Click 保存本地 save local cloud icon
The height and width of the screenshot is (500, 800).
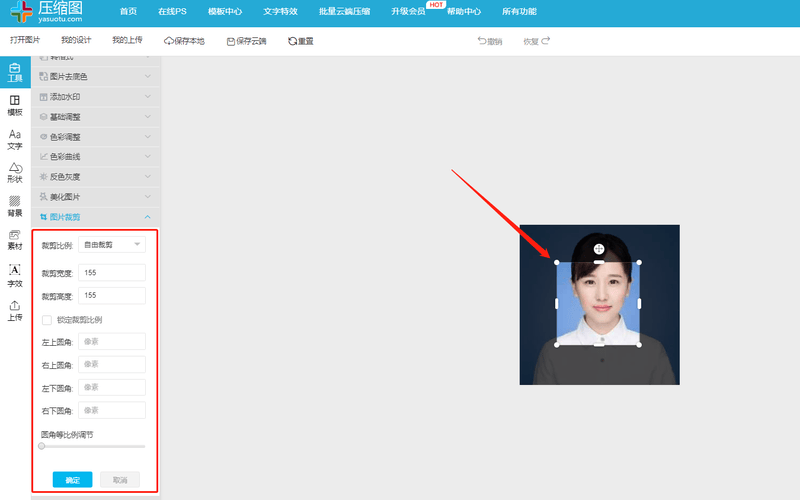point(169,41)
